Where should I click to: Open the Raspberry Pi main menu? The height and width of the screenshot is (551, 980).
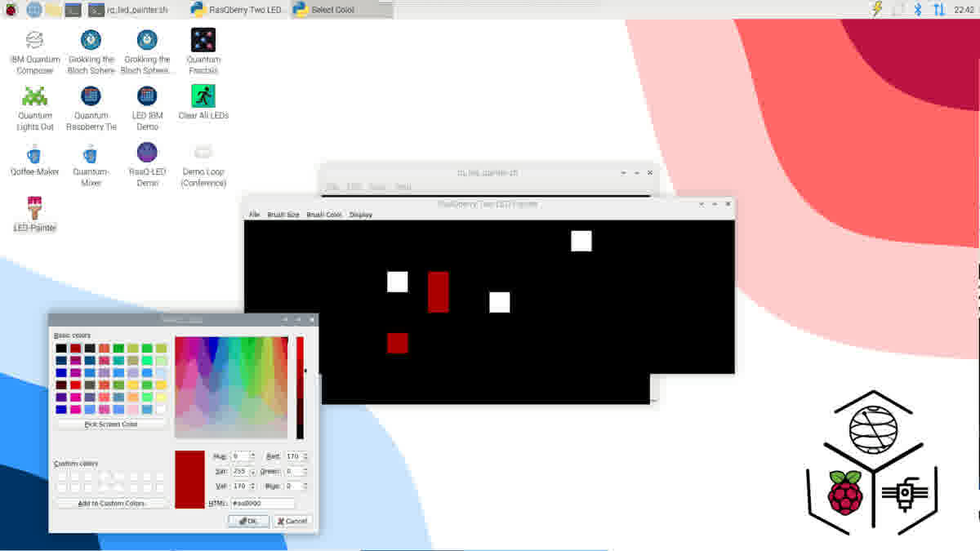pyautogui.click(x=11, y=10)
